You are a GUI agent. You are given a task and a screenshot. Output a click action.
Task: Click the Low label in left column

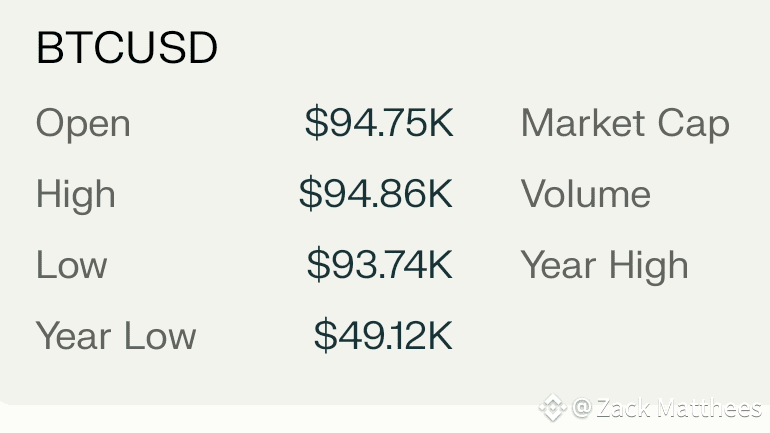point(71,265)
